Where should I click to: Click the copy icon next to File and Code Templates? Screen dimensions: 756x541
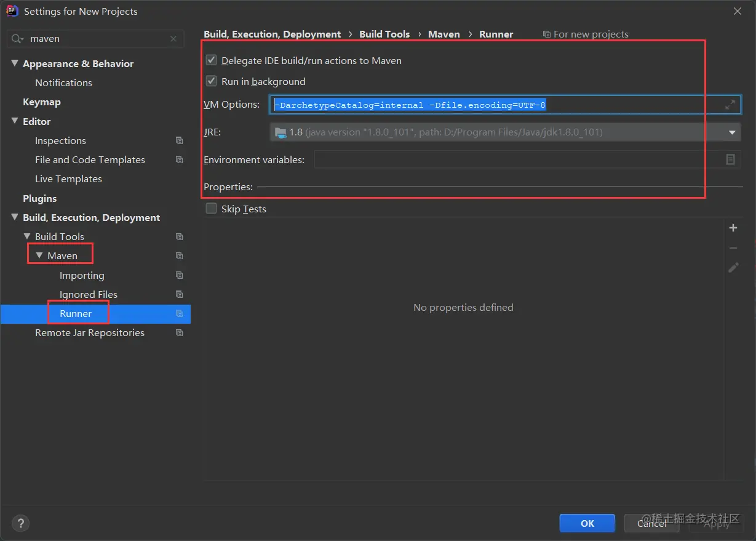click(x=179, y=160)
